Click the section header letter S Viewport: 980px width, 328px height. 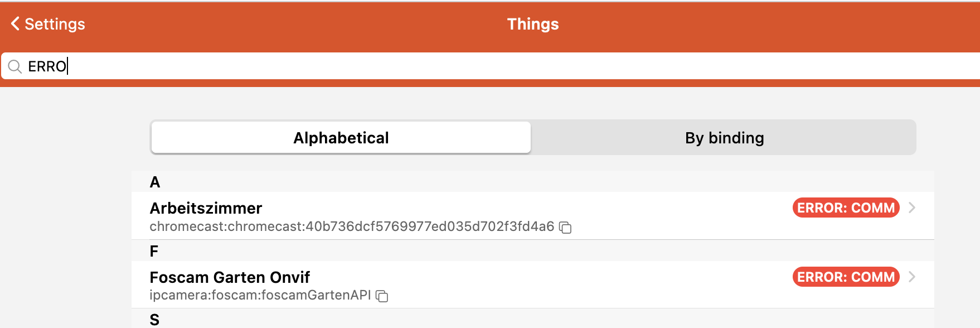154,320
